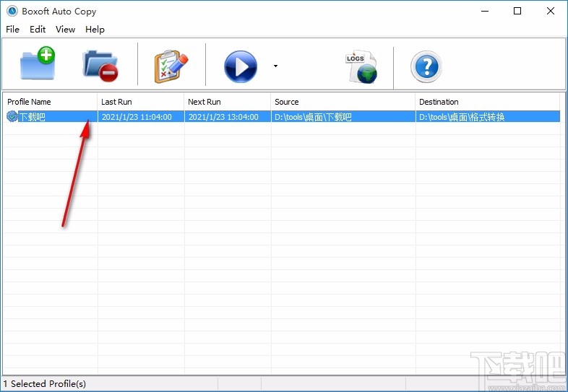This screenshot has height=392, width=568.
Task: Click the status icon of the 下载吧 profile
Action: click(x=12, y=116)
